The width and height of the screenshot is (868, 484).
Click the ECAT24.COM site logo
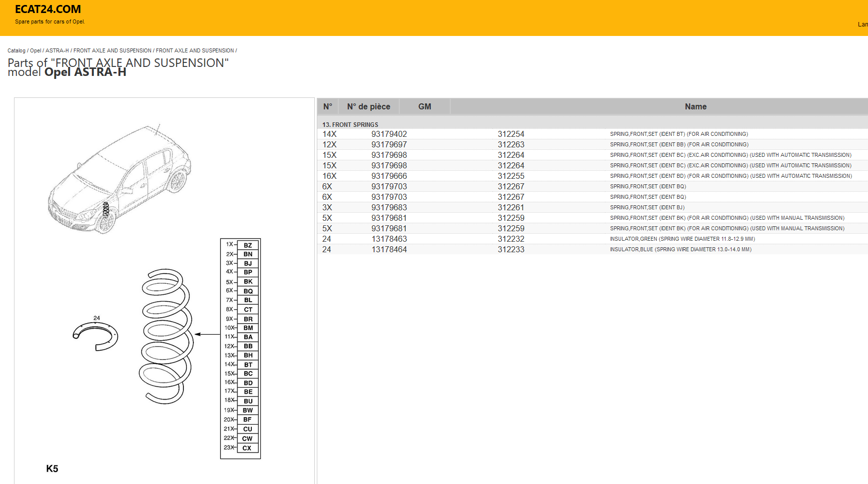[48, 9]
